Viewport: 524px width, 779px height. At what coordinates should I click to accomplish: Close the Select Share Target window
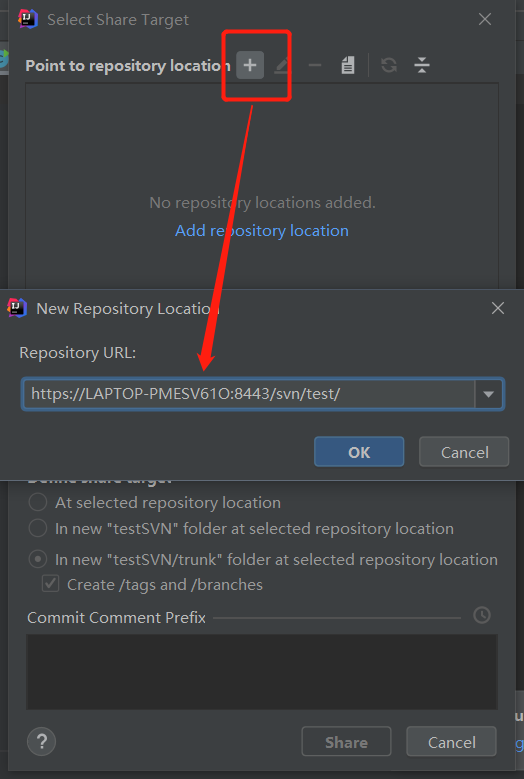click(x=485, y=19)
